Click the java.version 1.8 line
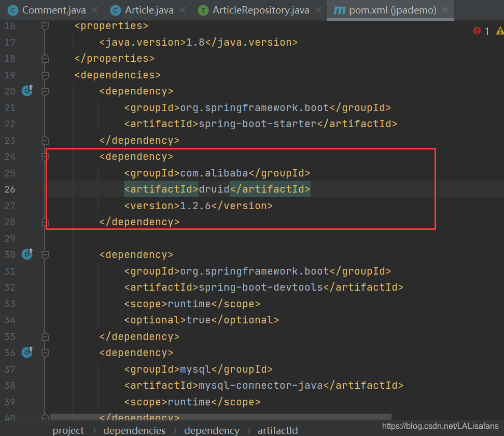This screenshot has width=504, height=436. coord(198,42)
